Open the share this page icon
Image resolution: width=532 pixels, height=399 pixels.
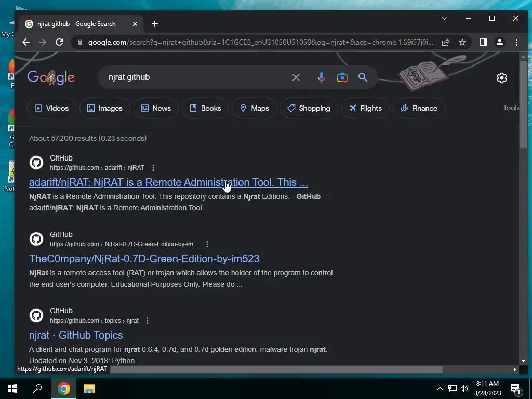[x=445, y=42]
